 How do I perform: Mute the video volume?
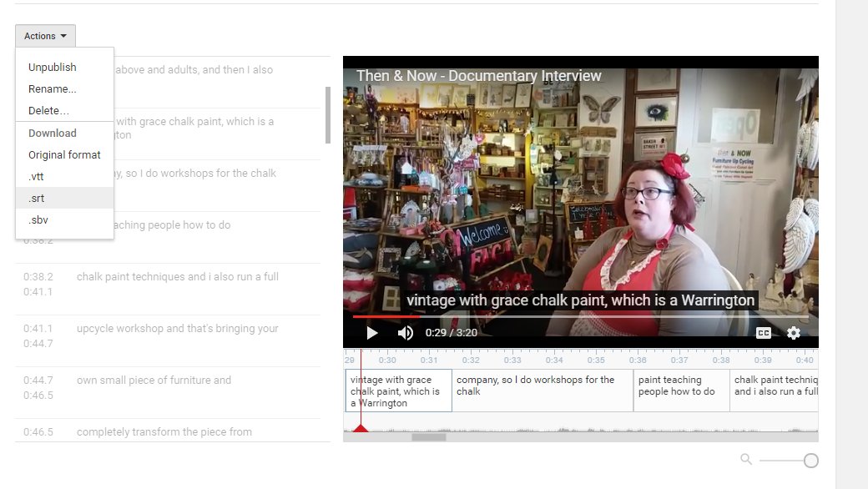point(406,332)
